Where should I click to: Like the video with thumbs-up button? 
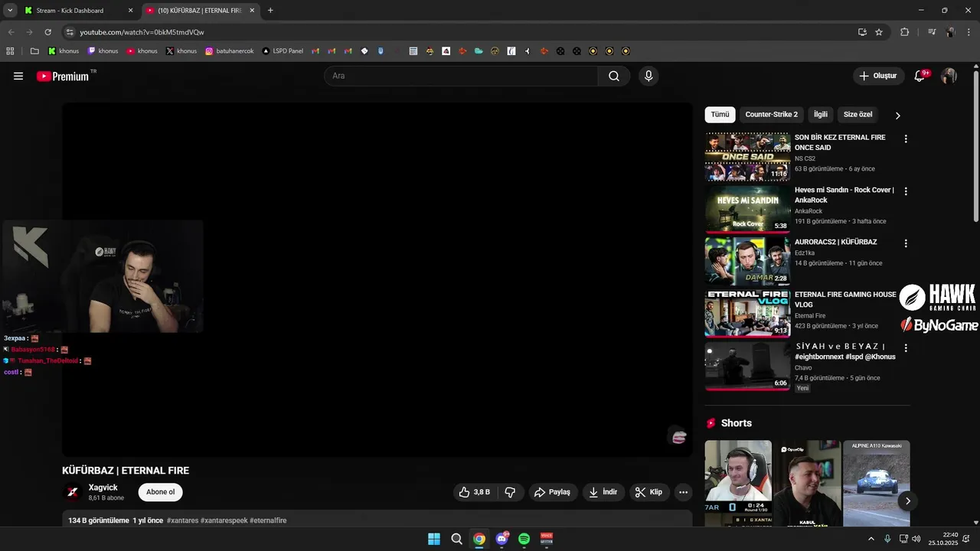coord(475,492)
